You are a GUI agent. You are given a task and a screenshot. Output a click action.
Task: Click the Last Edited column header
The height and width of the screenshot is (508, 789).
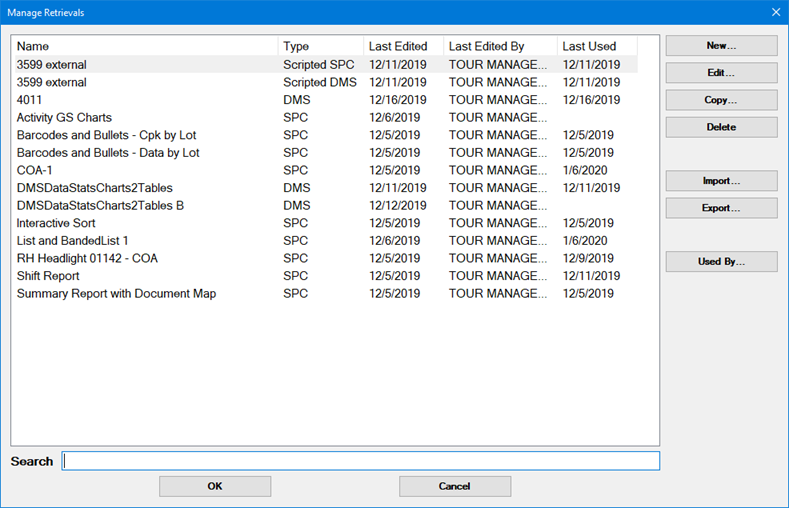tap(402, 46)
